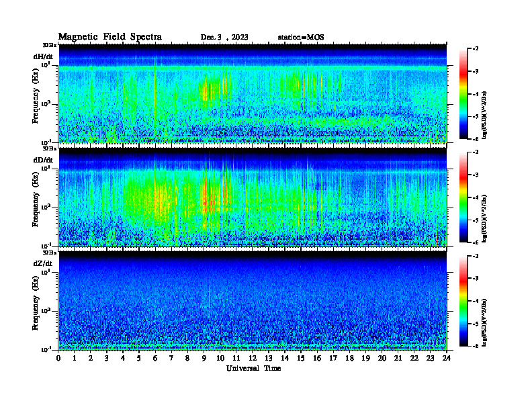Click the dH/dt colorbar
The width and height of the screenshot is (532, 411).
pos(463,93)
